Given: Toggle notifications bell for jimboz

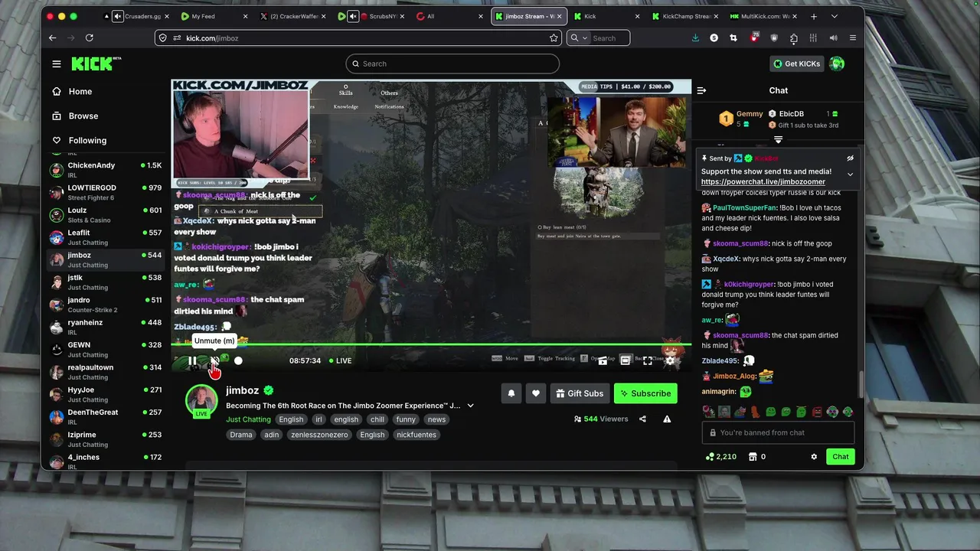Looking at the screenshot, I should (x=511, y=393).
